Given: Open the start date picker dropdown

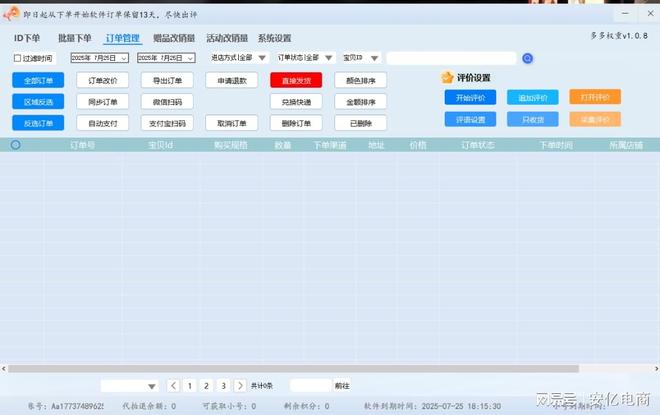Looking at the screenshot, I should point(123,58).
